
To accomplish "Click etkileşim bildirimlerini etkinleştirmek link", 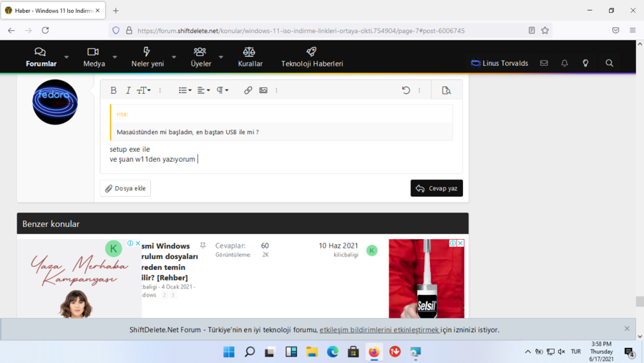I will coord(379,329).
